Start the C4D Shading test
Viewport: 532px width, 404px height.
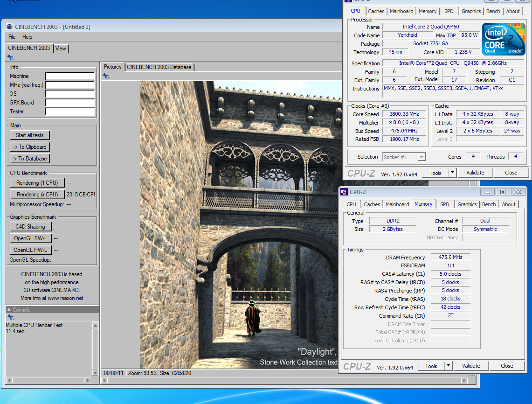coord(30,226)
